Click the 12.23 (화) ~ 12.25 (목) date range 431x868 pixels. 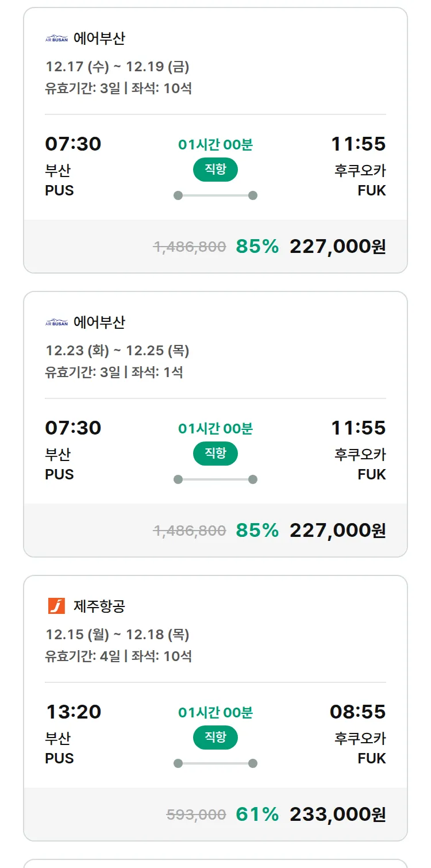click(117, 351)
